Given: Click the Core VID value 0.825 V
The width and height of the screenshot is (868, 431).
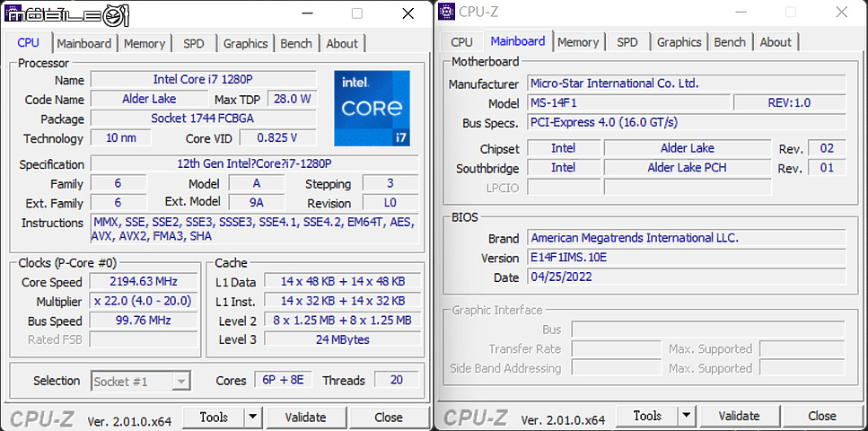Looking at the screenshot, I should tap(278, 137).
